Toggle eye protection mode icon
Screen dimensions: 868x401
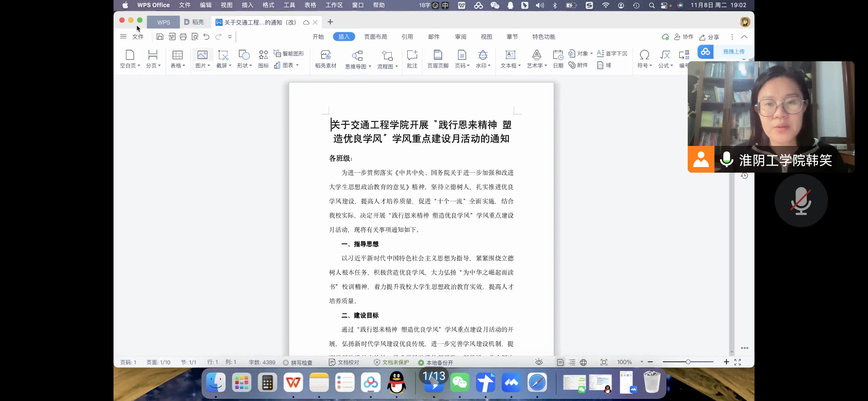click(539, 362)
